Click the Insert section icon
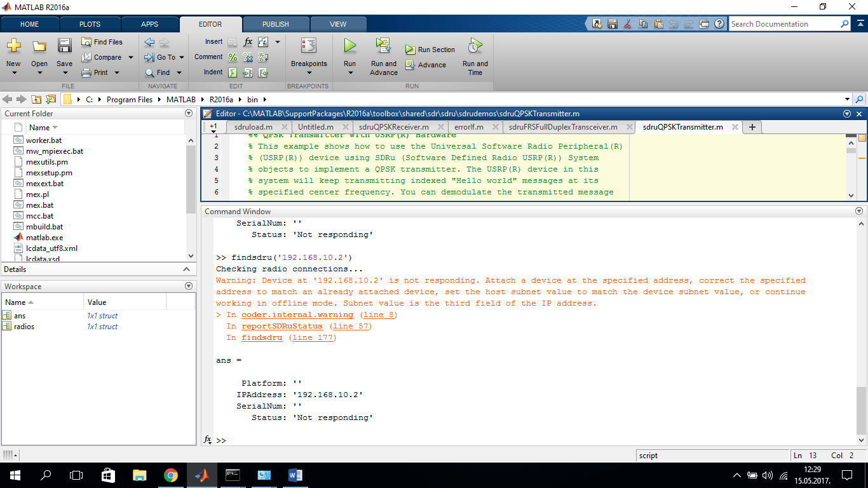 (233, 42)
